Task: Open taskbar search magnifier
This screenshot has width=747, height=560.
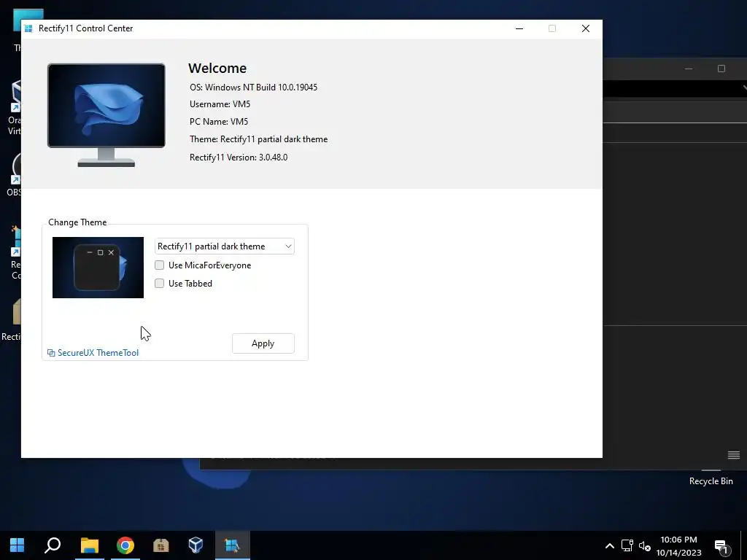Action: [x=53, y=545]
